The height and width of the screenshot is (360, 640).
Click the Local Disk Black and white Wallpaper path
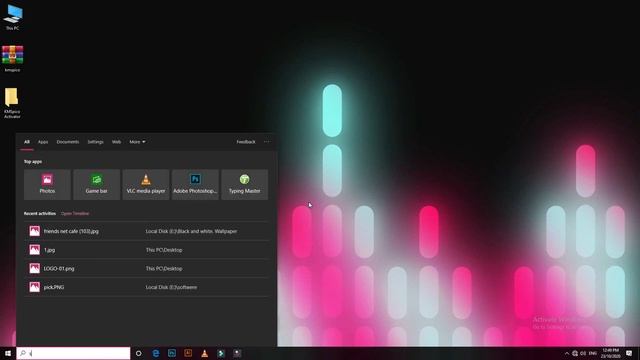click(191, 231)
